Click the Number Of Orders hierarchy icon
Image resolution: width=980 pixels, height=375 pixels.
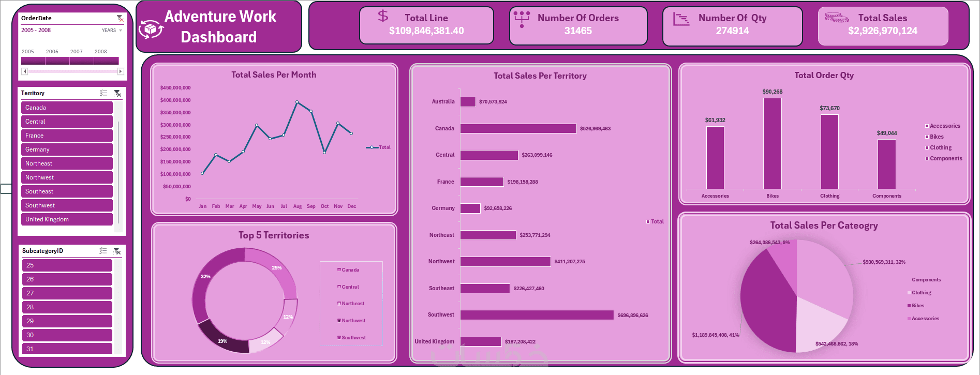(522, 19)
